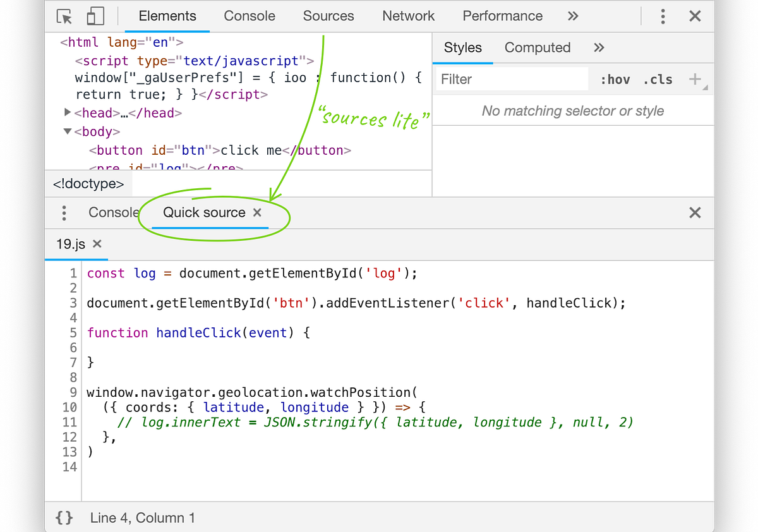Activate the inspect element picker icon
This screenshot has width=758, height=532.
64,16
